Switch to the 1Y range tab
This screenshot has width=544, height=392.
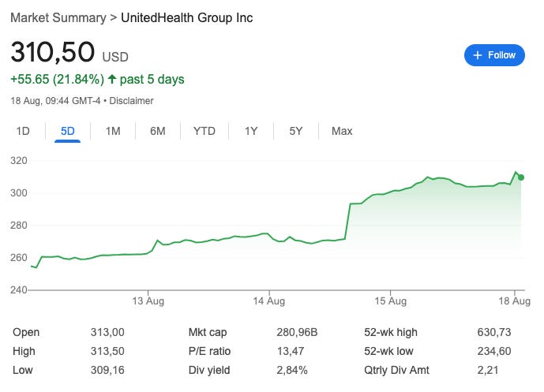[251, 131]
